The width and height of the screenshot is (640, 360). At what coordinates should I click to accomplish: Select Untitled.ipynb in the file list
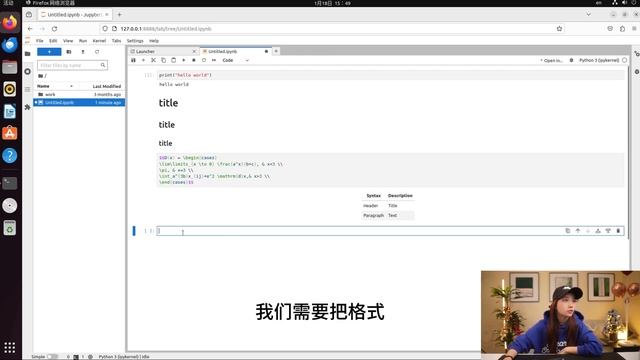tap(79, 102)
